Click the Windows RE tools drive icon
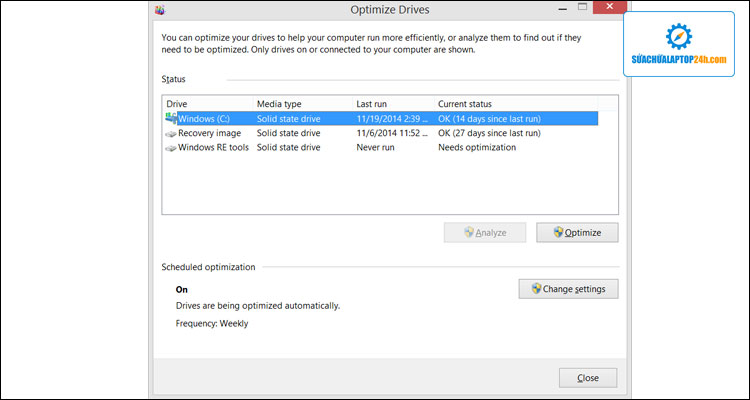The width and height of the screenshot is (750, 400). [x=171, y=148]
